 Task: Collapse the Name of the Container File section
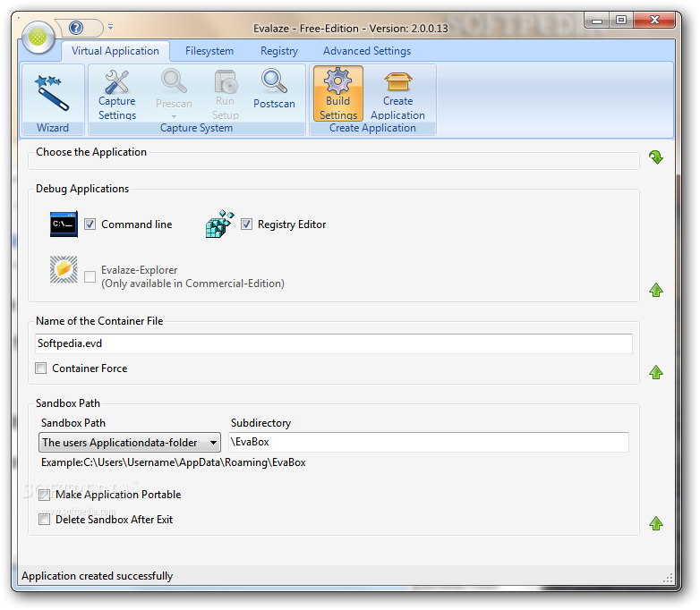(656, 372)
